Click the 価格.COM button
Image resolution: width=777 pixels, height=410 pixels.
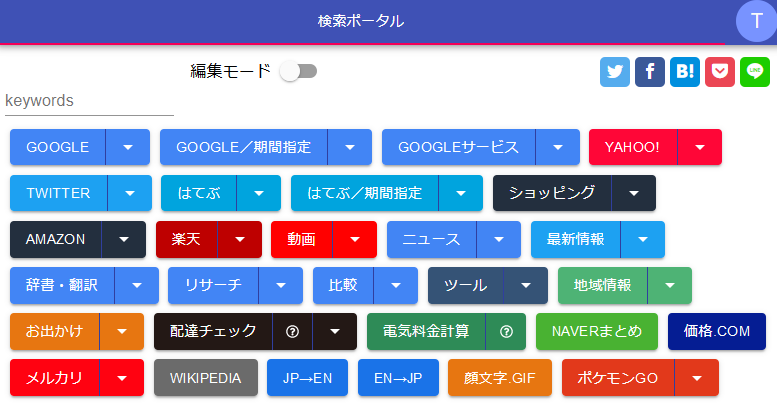pyautogui.click(x=717, y=332)
